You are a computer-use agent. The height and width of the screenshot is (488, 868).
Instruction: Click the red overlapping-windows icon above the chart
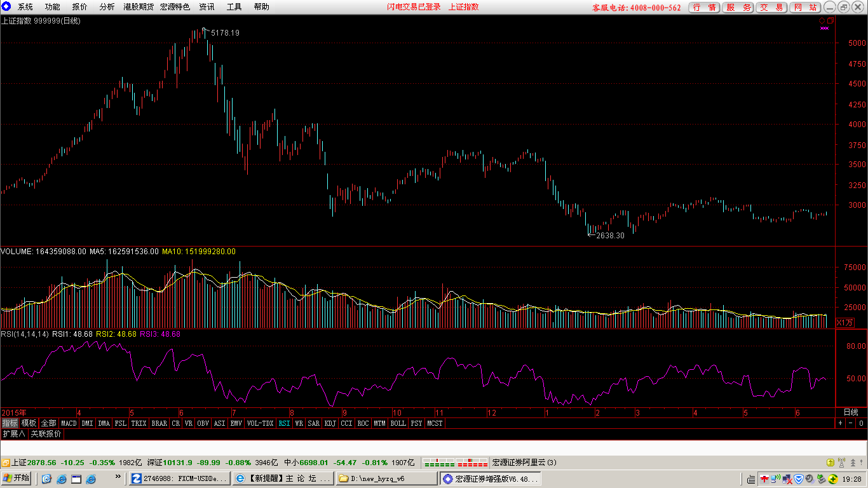point(830,20)
